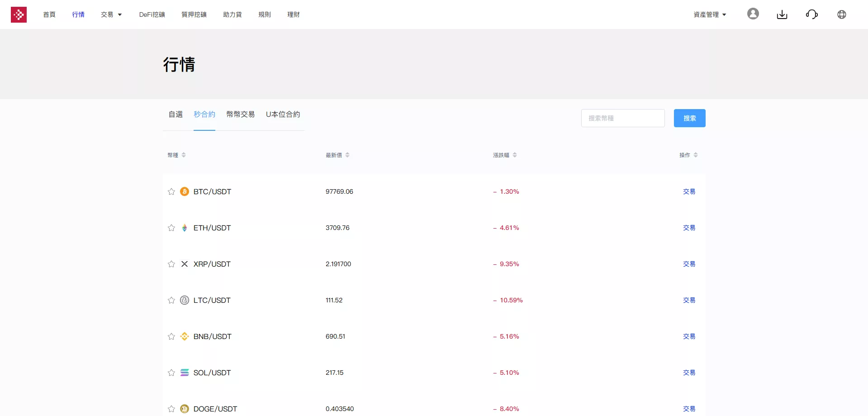Open the 資產管理 dropdown
868x416 pixels.
(709, 14)
